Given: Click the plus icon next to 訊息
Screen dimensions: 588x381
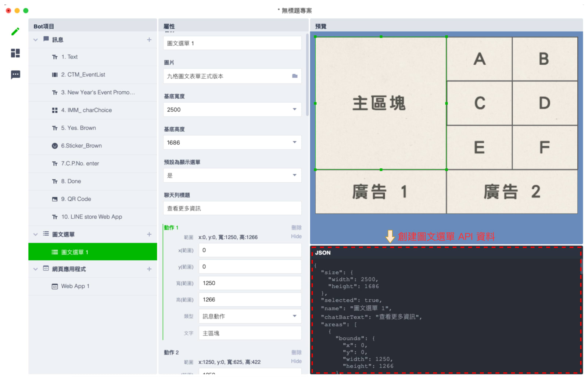Looking at the screenshot, I should point(149,40).
